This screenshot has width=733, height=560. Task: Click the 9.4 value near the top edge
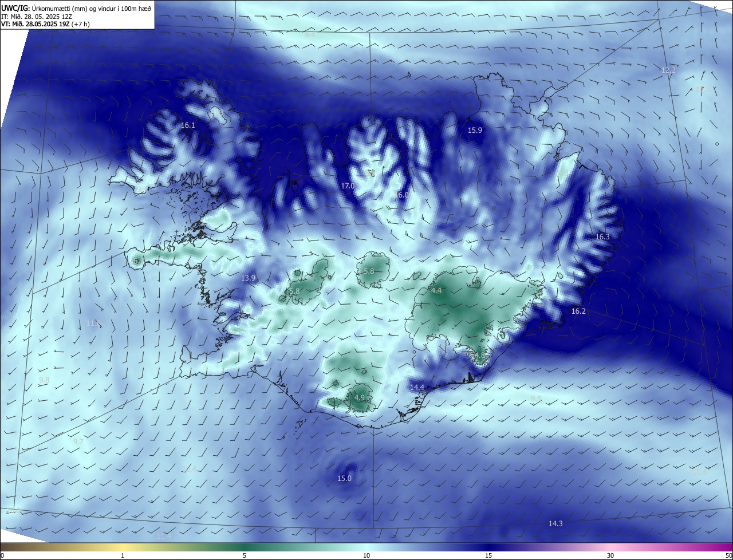[x=310, y=35]
